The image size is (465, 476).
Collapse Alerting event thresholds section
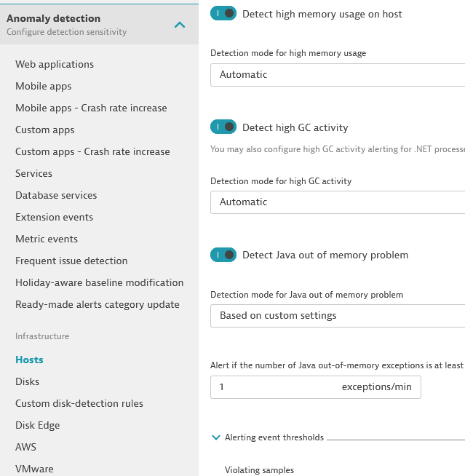[x=216, y=437]
